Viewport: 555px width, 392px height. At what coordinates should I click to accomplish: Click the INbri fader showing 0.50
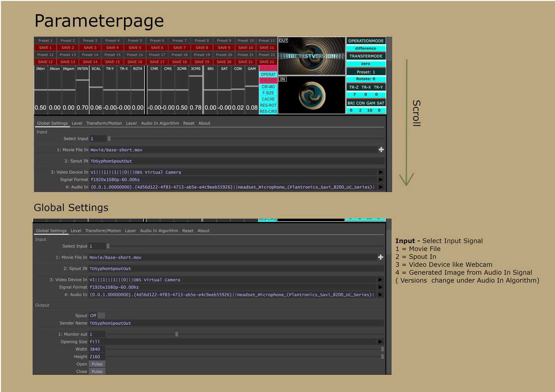click(41, 90)
